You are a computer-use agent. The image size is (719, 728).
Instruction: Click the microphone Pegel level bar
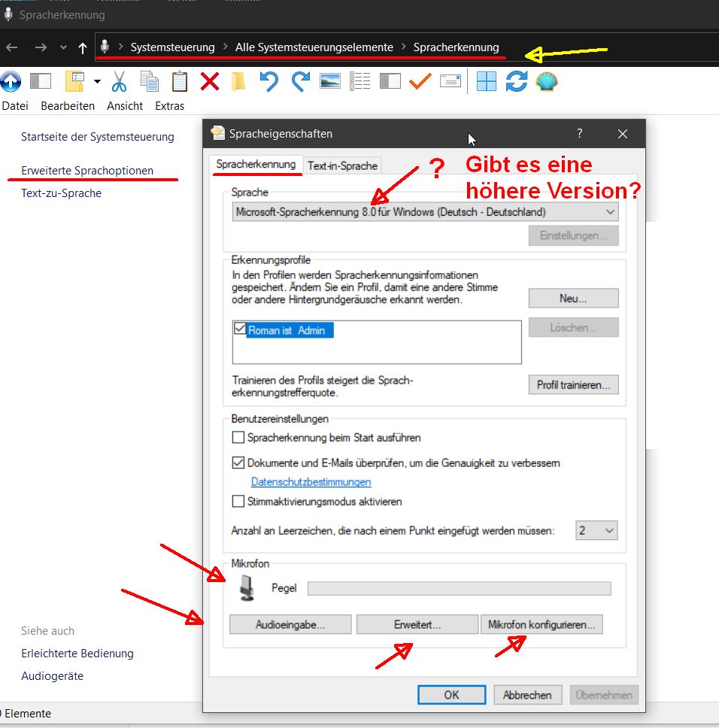click(x=459, y=588)
